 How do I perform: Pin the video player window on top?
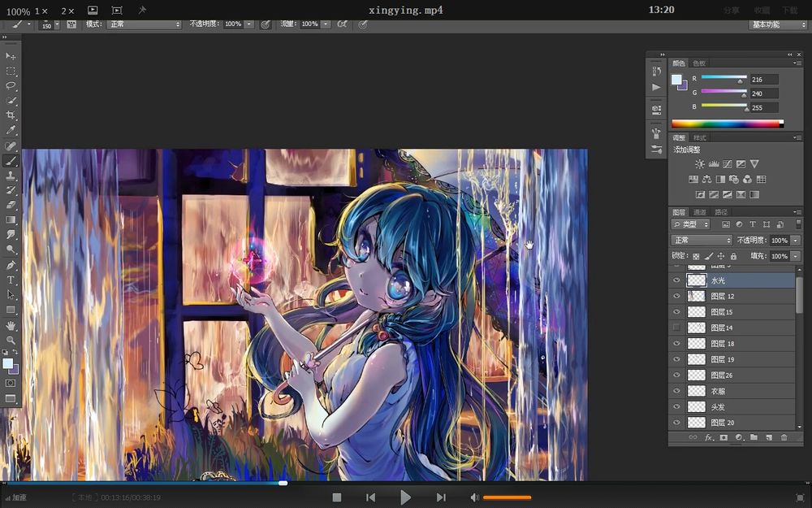pyautogui.click(x=142, y=10)
